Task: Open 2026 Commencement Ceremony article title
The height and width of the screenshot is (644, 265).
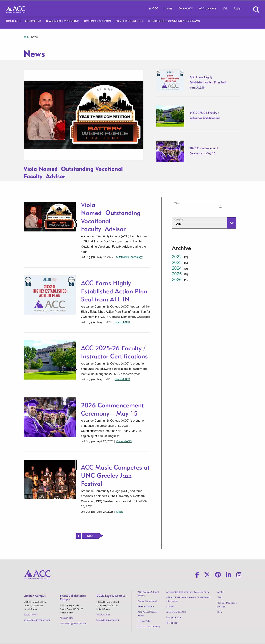Action: coord(112,409)
